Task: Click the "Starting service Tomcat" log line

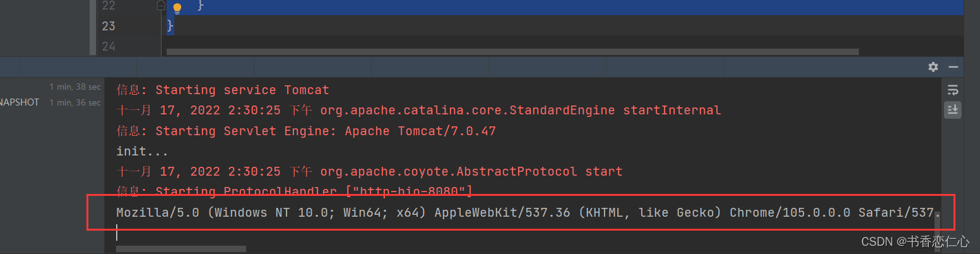Action: (x=223, y=90)
